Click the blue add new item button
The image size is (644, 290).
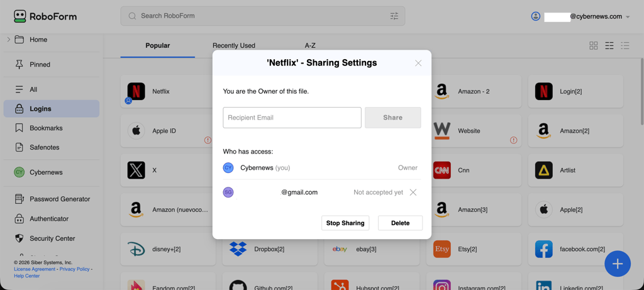[618, 264]
